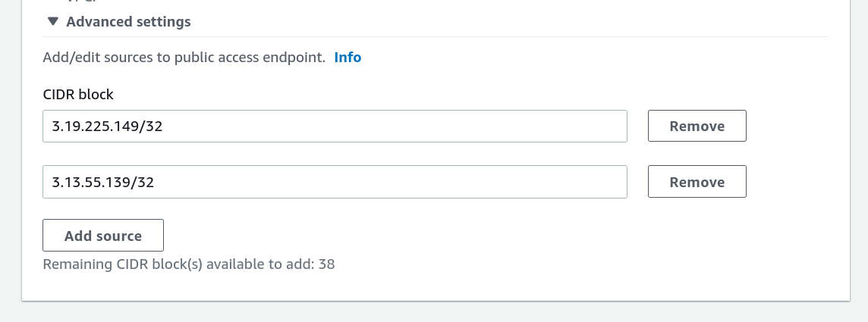Screen dimensions: 868x322
Task: Collapse the Advanced settings section
Action: (x=120, y=22)
